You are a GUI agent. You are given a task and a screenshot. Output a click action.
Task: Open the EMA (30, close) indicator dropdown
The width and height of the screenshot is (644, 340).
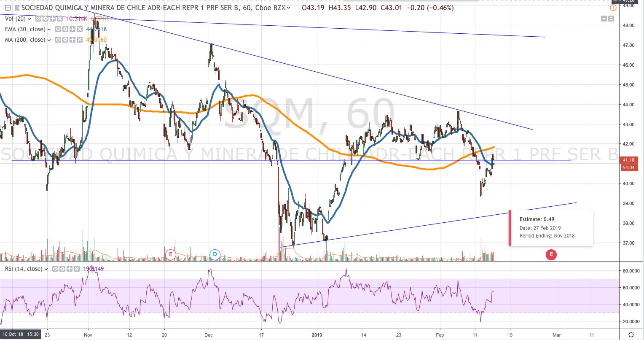[49, 29]
